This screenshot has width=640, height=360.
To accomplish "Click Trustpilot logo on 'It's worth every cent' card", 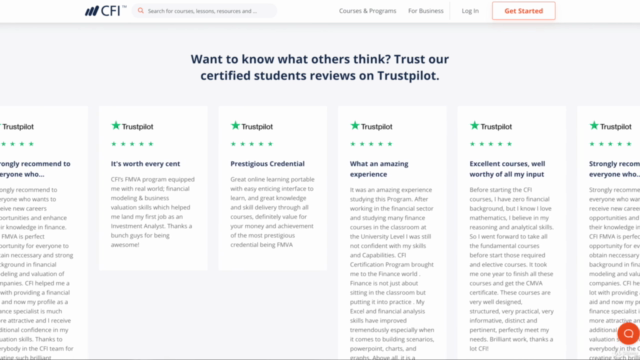I will (x=132, y=126).
